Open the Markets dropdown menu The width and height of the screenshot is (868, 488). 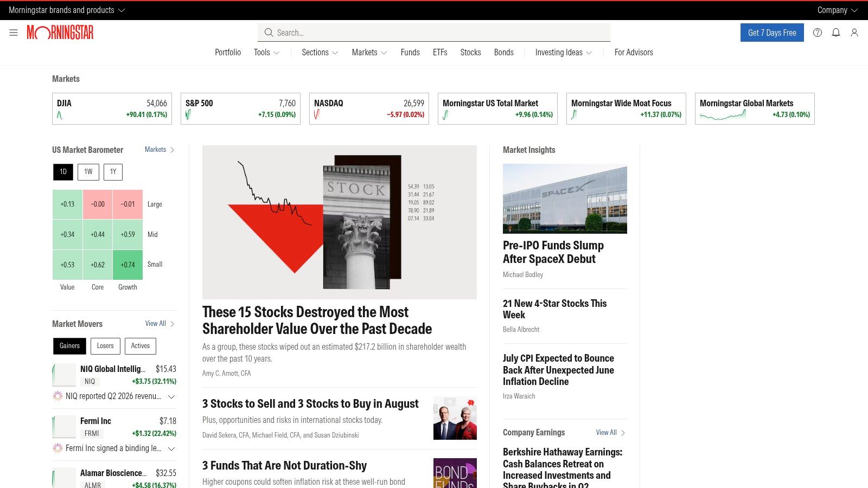[x=369, y=53]
